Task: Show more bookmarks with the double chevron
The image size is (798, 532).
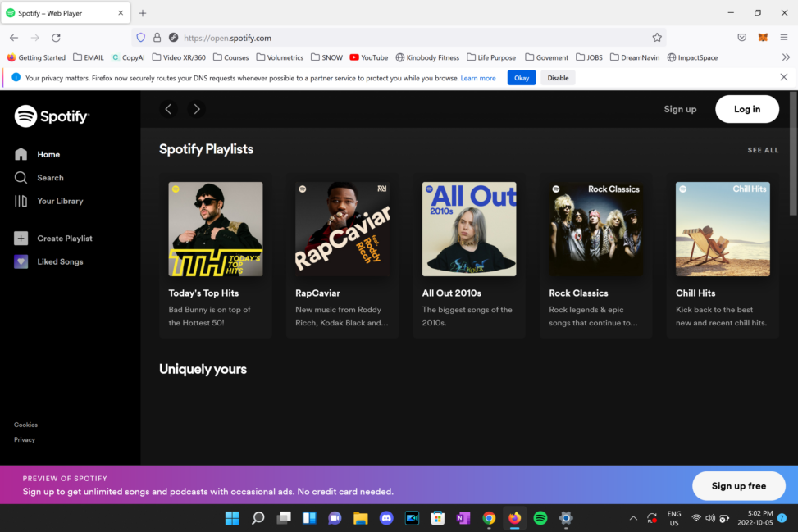Action: tap(786, 57)
